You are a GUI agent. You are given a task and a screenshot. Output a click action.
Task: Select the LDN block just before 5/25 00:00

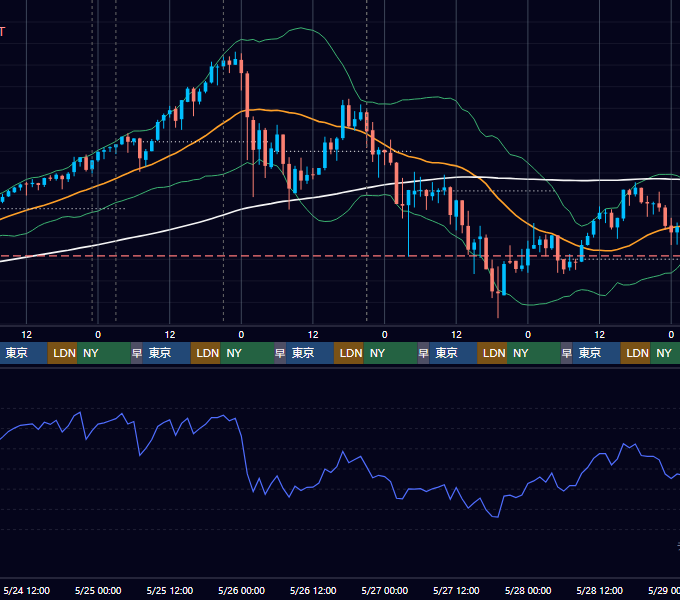pos(62,353)
